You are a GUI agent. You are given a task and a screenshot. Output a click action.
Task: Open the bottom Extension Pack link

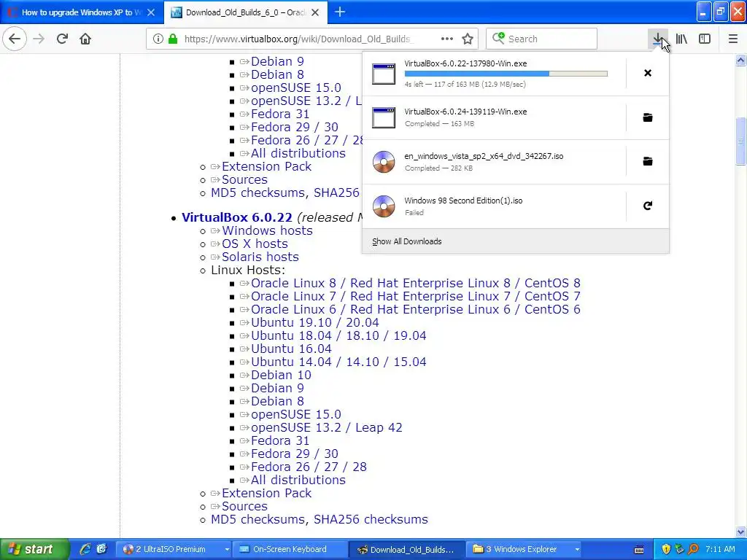click(266, 494)
